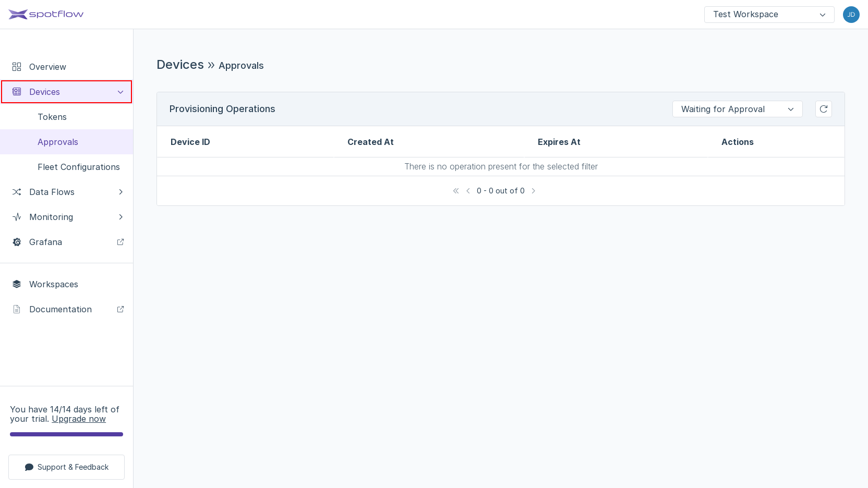Click the Expires At column header
Image resolution: width=868 pixels, height=488 pixels.
(x=559, y=142)
